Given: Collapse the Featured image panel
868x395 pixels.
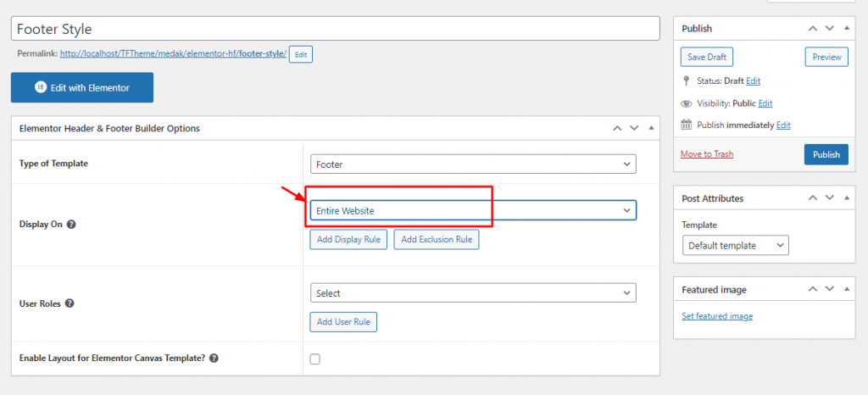Looking at the screenshot, I should pos(847,290).
